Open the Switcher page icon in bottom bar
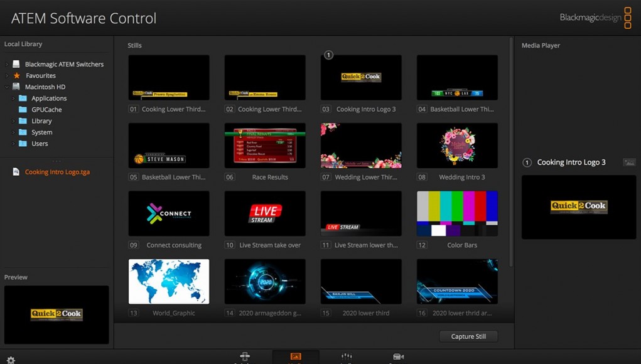The image size is (641, 364). (245, 357)
